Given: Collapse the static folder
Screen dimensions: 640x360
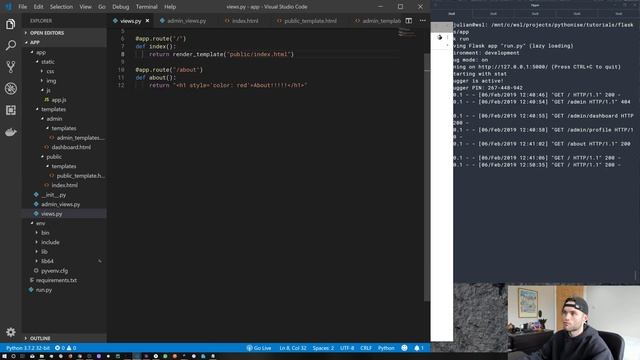Looking at the screenshot, I should point(64,62).
